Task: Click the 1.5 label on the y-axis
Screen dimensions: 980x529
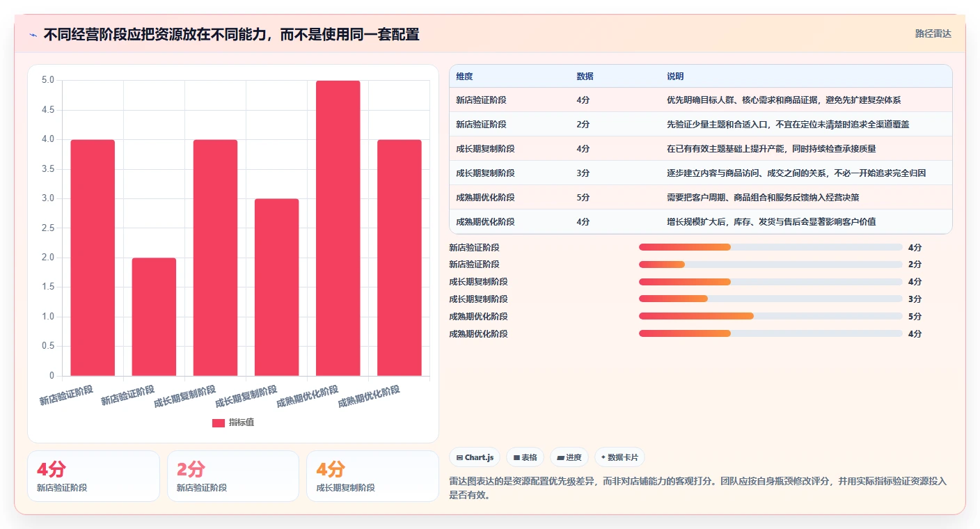Action: tap(47, 287)
